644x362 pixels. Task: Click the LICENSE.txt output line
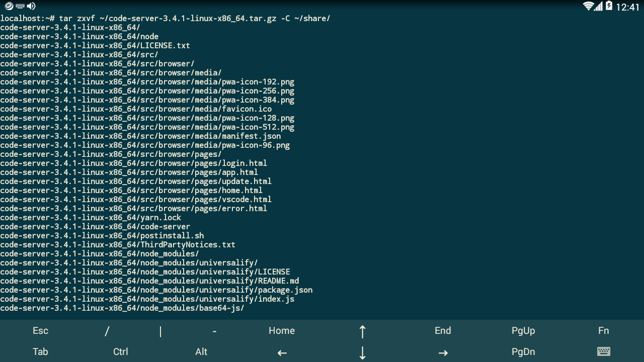point(95,45)
